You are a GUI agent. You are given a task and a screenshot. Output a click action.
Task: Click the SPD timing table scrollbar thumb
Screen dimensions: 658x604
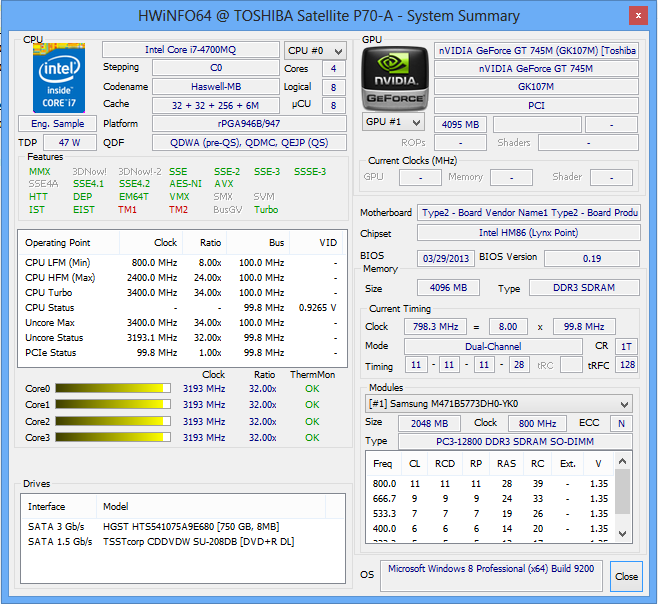click(623, 492)
